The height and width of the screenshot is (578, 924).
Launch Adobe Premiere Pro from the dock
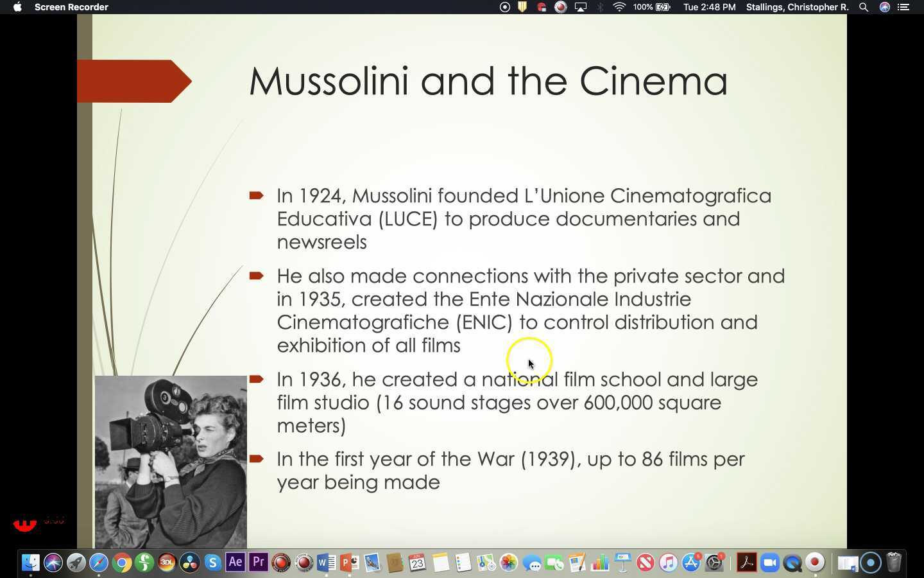258,563
